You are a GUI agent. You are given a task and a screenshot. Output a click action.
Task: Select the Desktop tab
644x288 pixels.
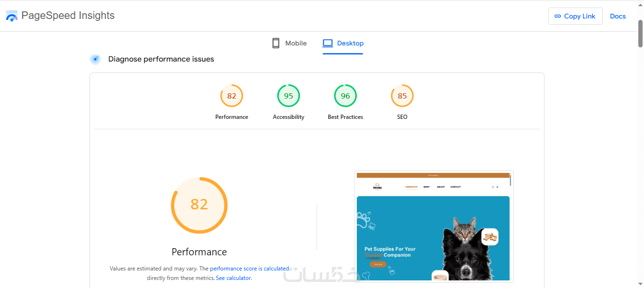[x=343, y=43]
